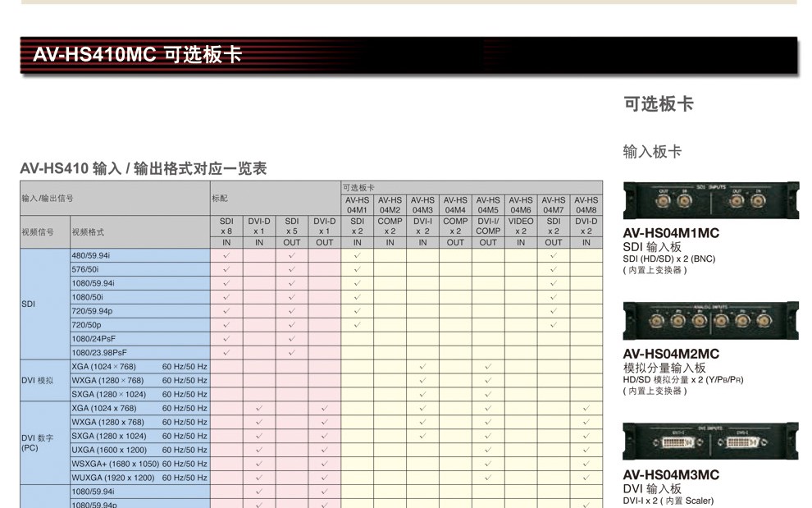Click 'WXGA (1280 x 768)' row under DVI 数字
Screen dimensions: 812x508
108,422
